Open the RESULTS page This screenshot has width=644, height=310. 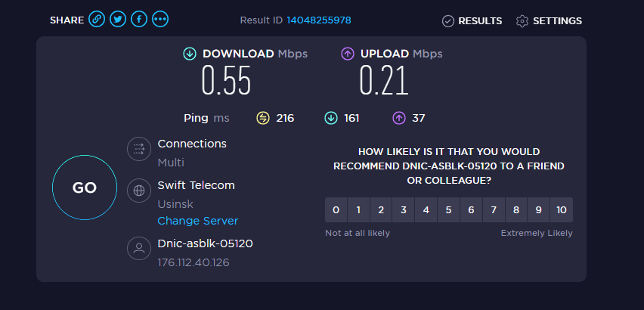(x=472, y=20)
